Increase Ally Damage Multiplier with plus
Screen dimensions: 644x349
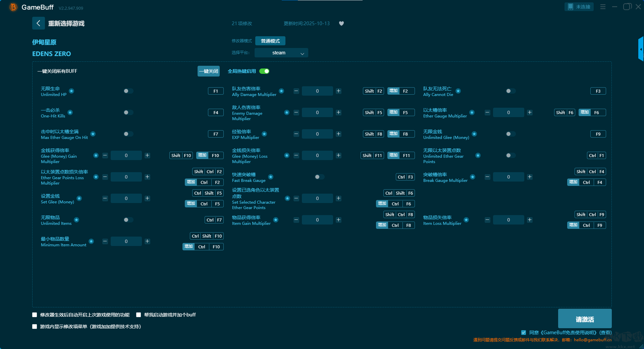[338, 91]
